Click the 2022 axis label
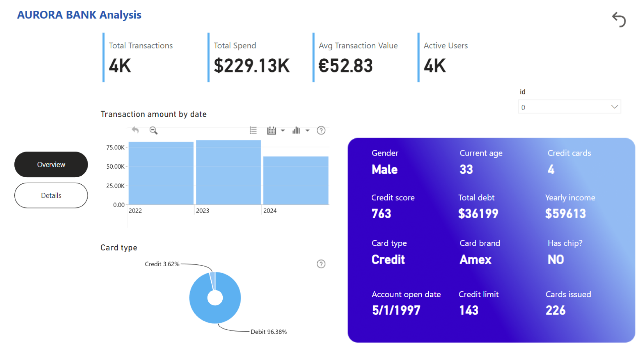Screen dimensions: 644x362 [x=135, y=211]
